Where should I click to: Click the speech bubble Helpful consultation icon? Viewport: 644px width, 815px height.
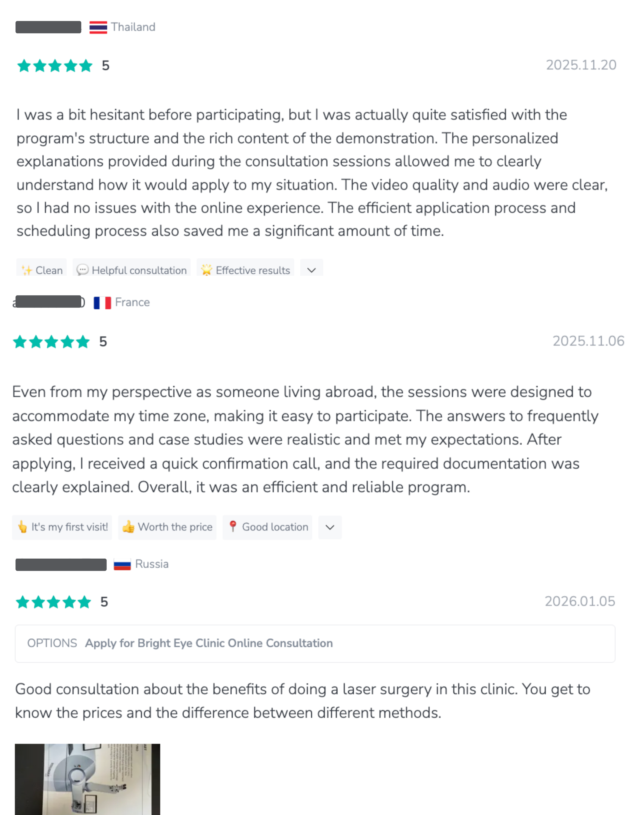point(82,270)
